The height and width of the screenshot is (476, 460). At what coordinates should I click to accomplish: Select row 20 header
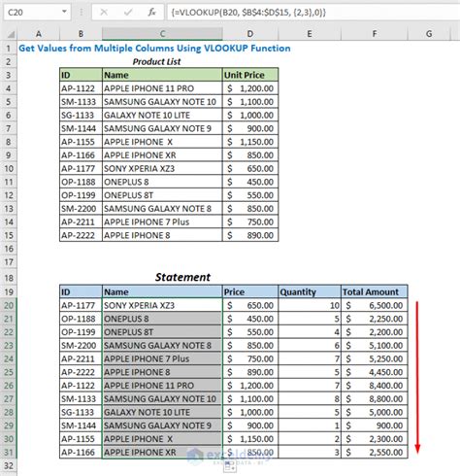(9, 305)
